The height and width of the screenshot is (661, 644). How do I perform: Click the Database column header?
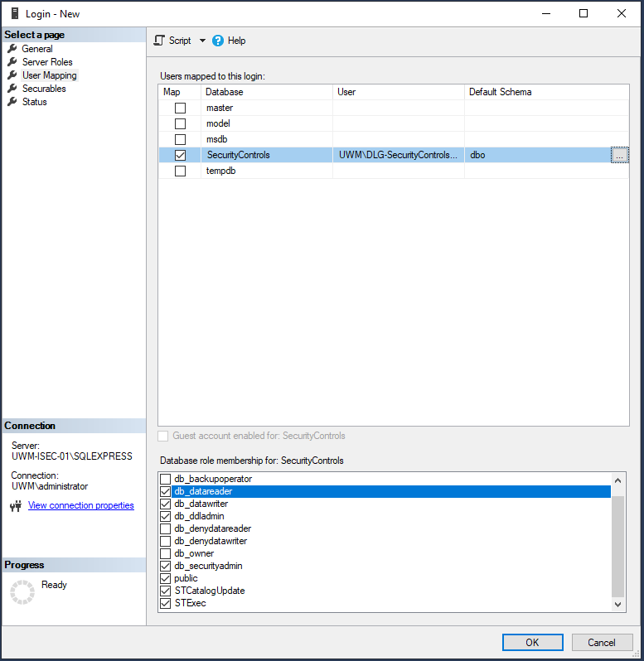click(267, 92)
